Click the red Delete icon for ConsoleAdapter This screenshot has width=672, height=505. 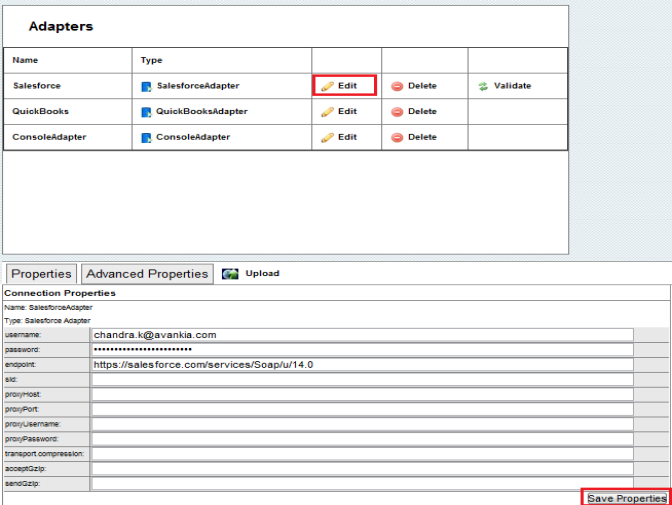[x=397, y=137]
